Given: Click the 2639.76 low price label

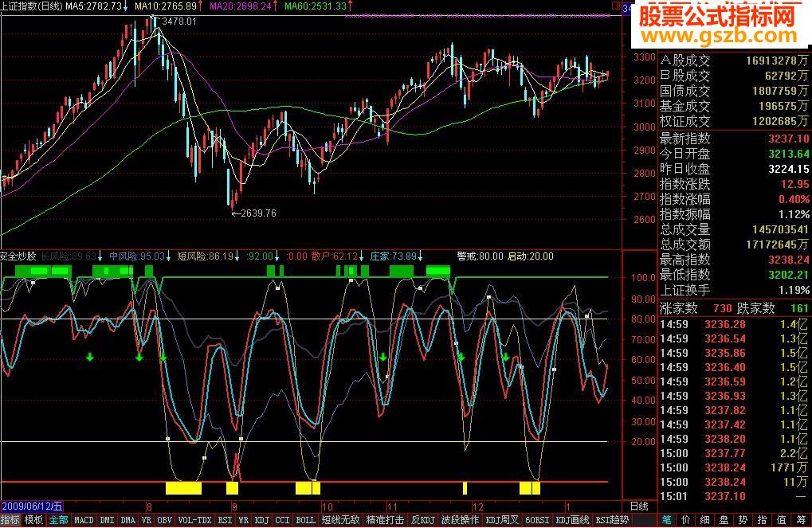Looking at the screenshot, I should (x=258, y=213).
